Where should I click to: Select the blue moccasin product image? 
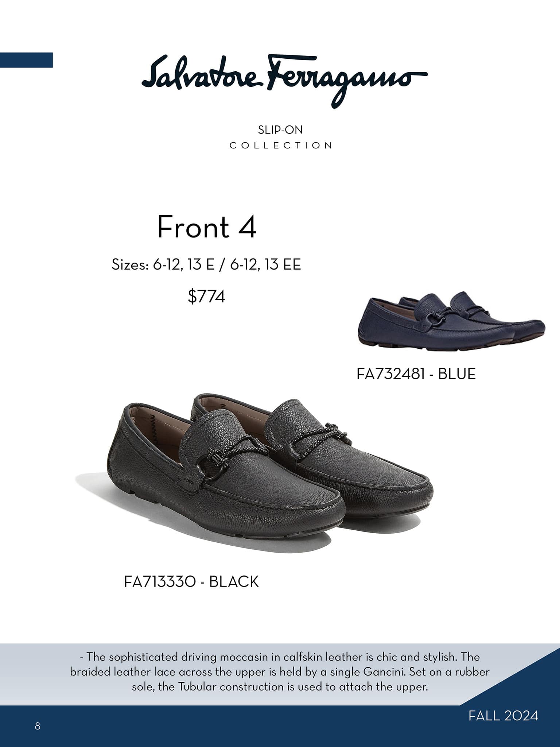pyautogui.click(x=451, y=321)
